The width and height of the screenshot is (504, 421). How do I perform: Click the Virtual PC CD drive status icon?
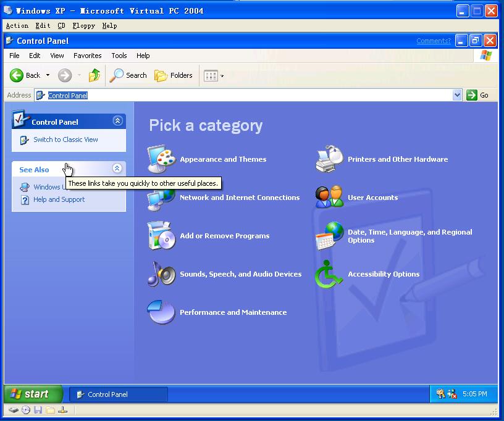(x=26, y=410)
